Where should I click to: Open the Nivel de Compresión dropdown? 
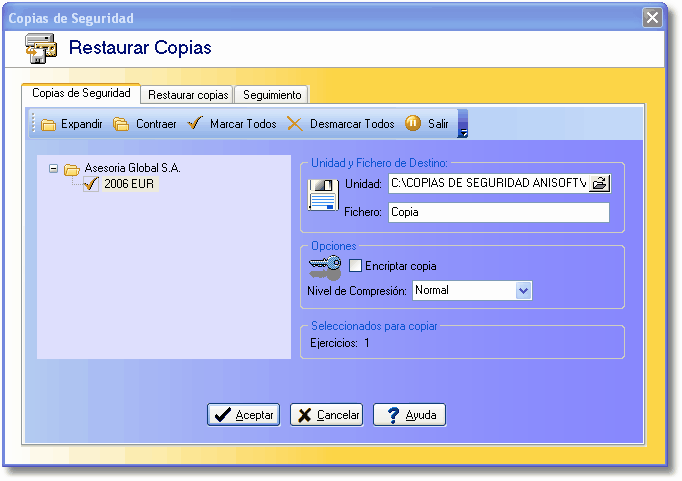click(x=523, y=291)
